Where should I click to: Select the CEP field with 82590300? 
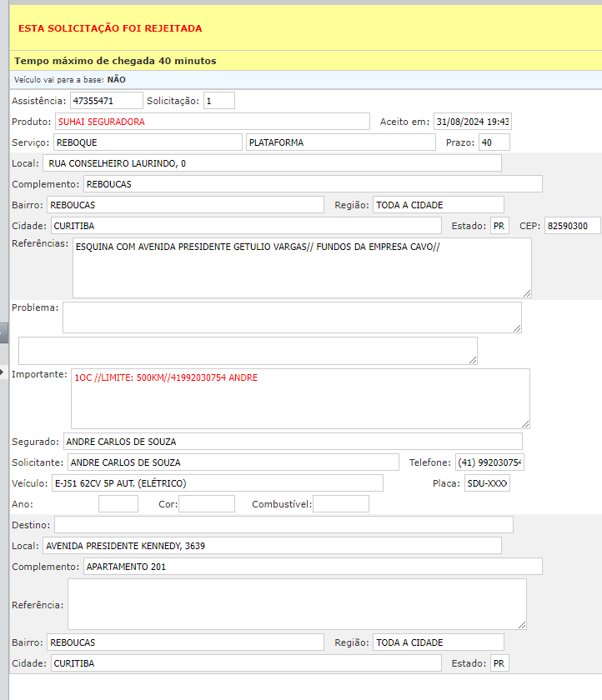[x=573, y=226]
